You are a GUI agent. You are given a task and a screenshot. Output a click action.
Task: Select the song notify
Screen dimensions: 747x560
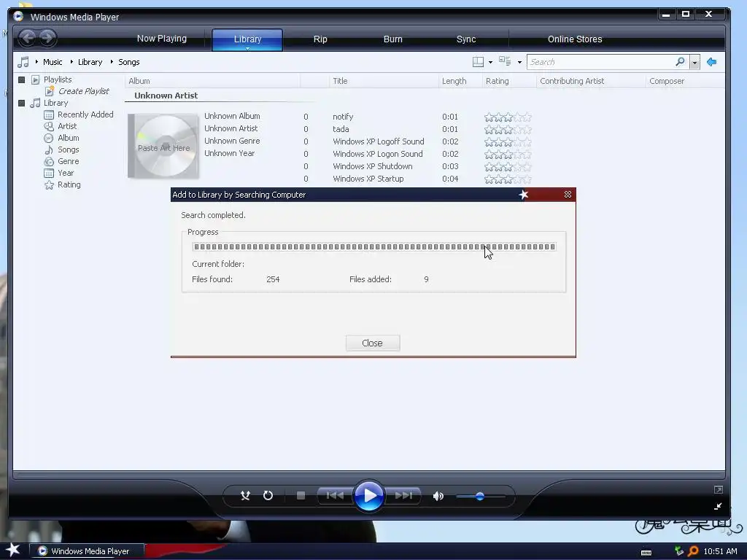coord(343,117)
